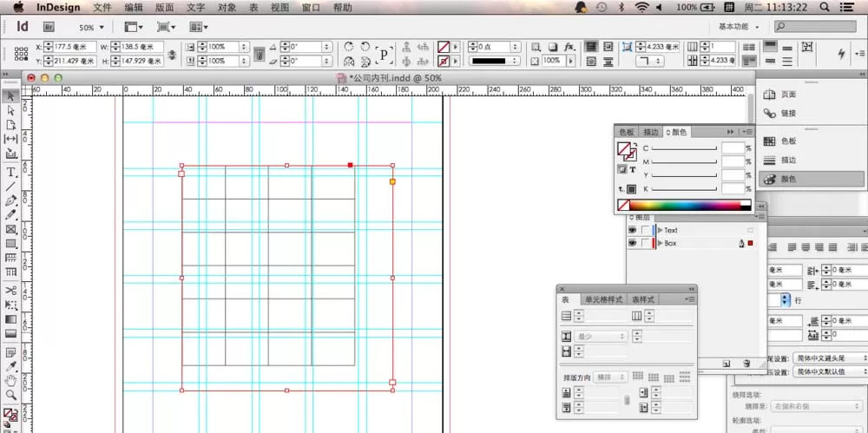This screenshot has height=433, width=868.
Task: Select the Note tool
Action: (x=10, y=352)
